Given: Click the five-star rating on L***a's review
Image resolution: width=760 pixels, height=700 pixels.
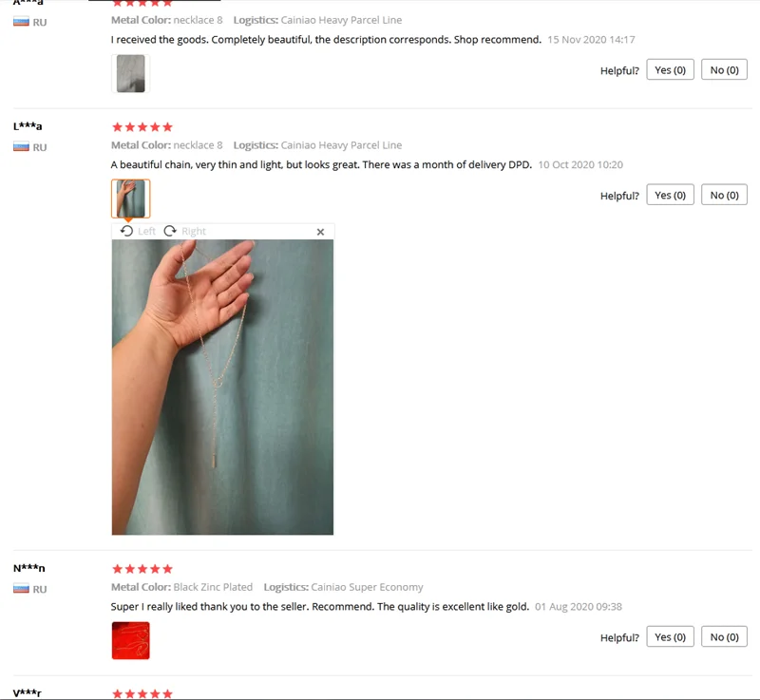Looking at the screenshot, I should click(142, 127).
